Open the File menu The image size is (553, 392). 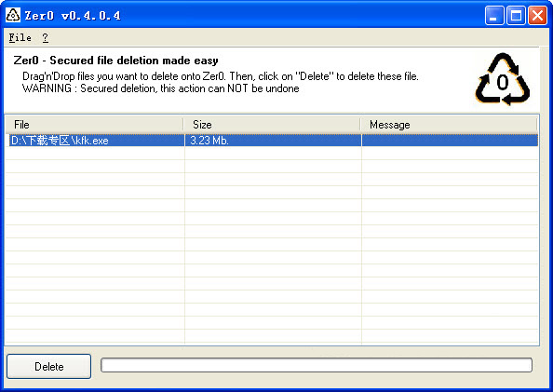click(20, 37)
